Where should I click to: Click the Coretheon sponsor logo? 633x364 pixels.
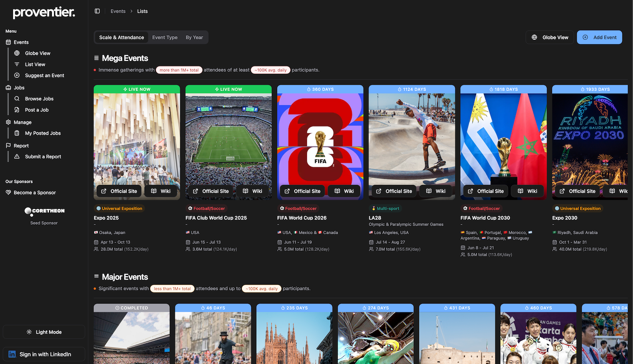(44, 211)
